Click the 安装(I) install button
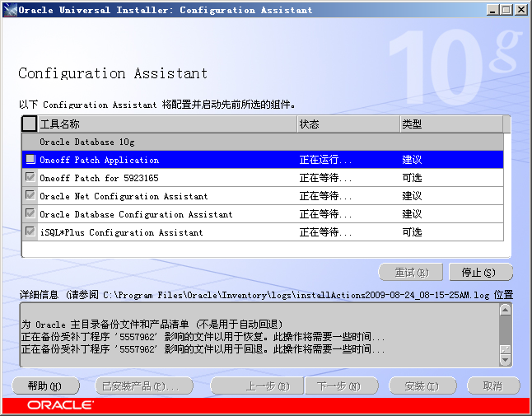This screenshot has height=416, width=532. pyautogui.click(x=422, y=386)
